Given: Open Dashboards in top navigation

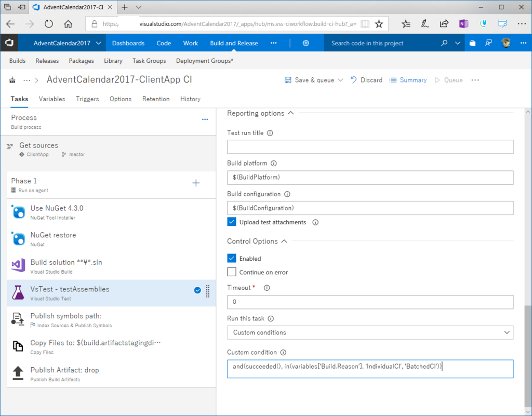Looking at the screenshot, I should (128, 43).
